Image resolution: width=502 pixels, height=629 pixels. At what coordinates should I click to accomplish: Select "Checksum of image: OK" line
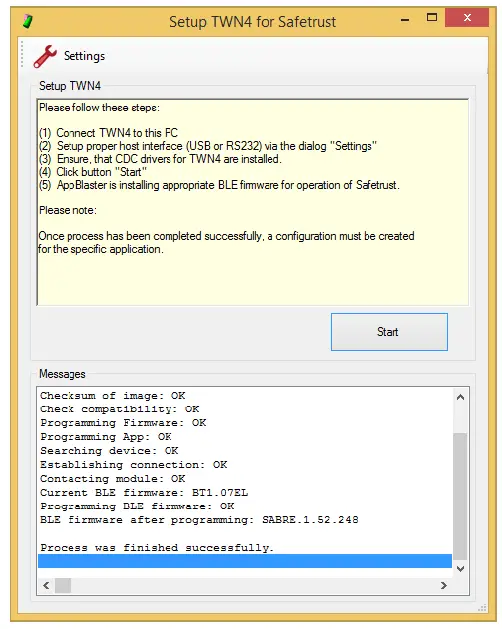(113, 396)
